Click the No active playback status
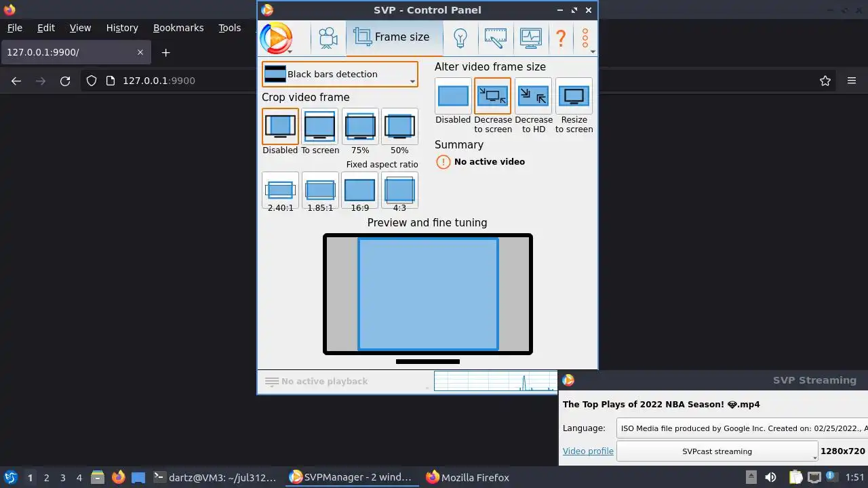This screenshot has height=488, width=868. tap(324, 382)
